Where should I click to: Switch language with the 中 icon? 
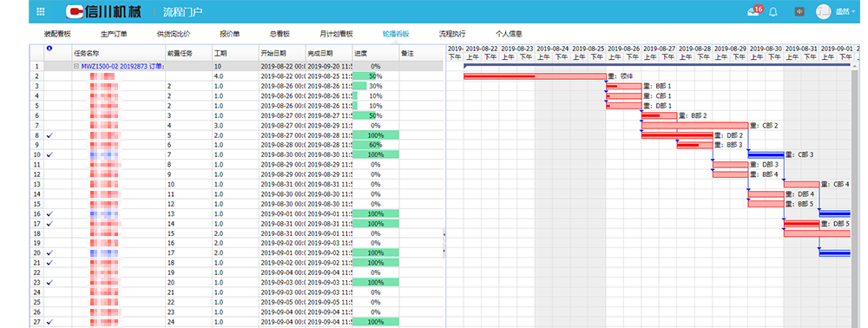[799, 11]
